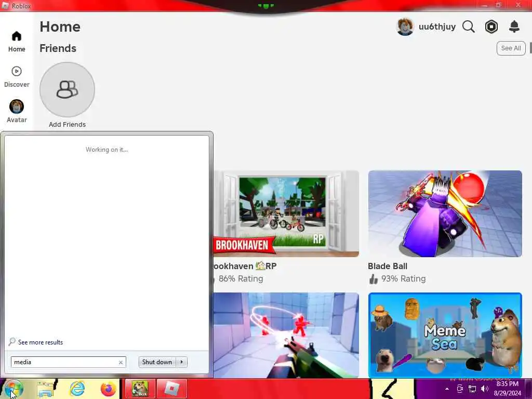
Task: Open the Home tab in Roblox sidebar
Action: point(16,42)
